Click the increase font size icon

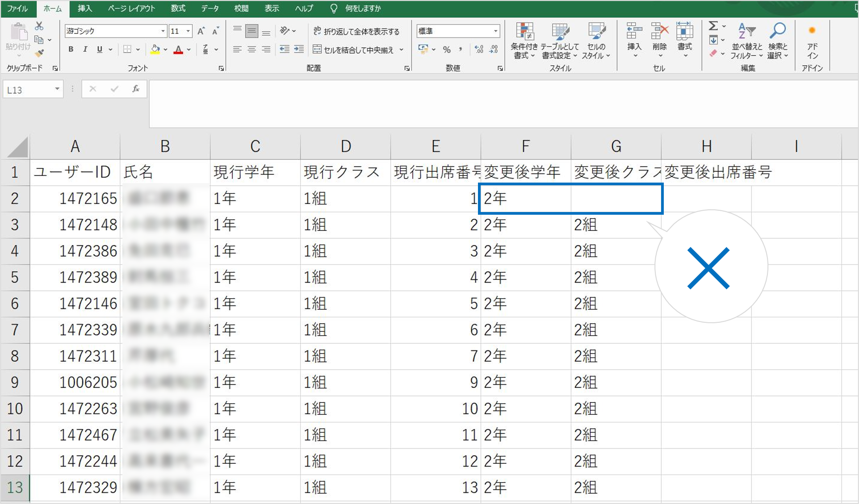pyautogui.click(x=201, y=31)
